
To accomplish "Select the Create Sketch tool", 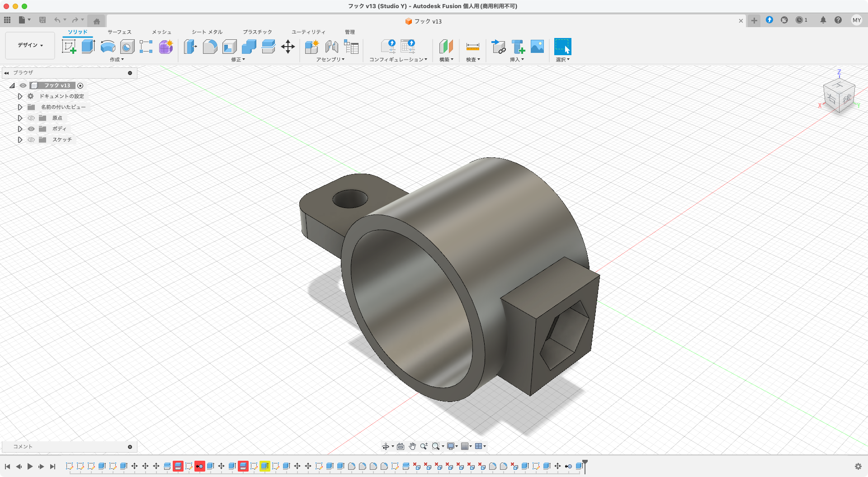I will [x=69, y=47].
